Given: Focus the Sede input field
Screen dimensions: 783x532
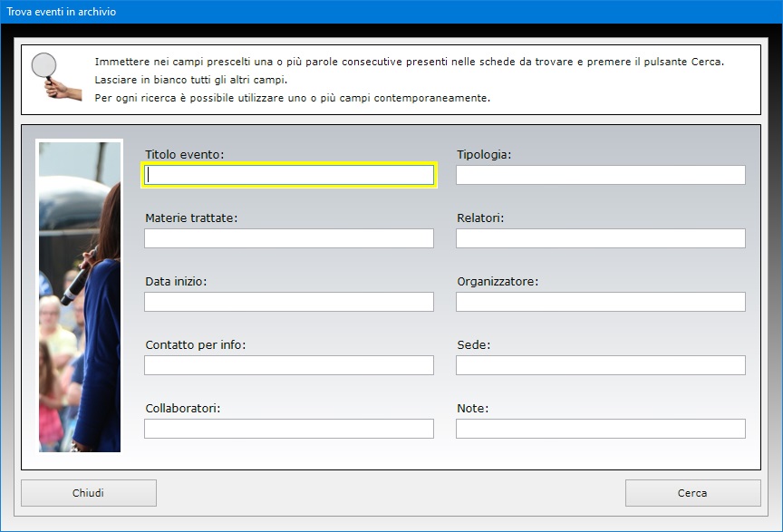Looking at the screenshot, I should tap(600, 365).
